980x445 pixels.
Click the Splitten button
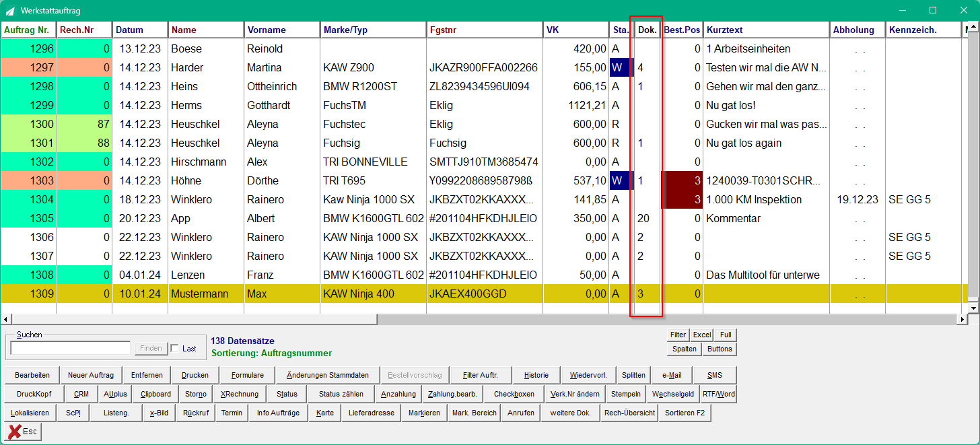coord(633,375)
